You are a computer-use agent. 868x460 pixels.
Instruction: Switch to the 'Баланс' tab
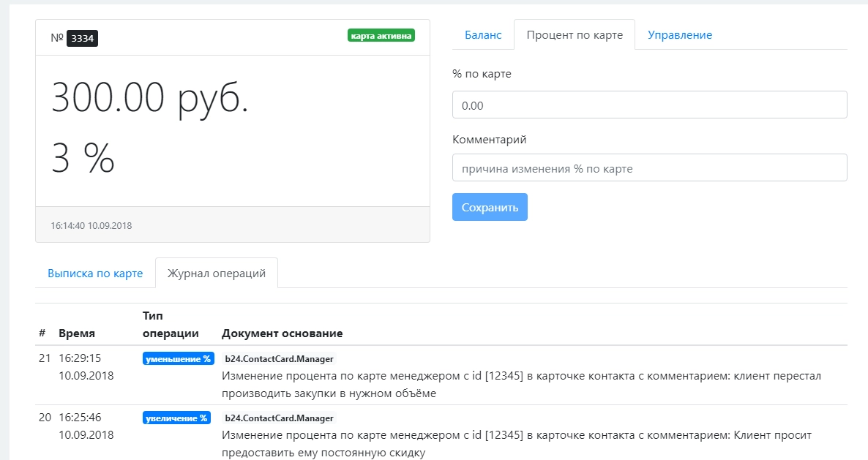pos(483,34)
